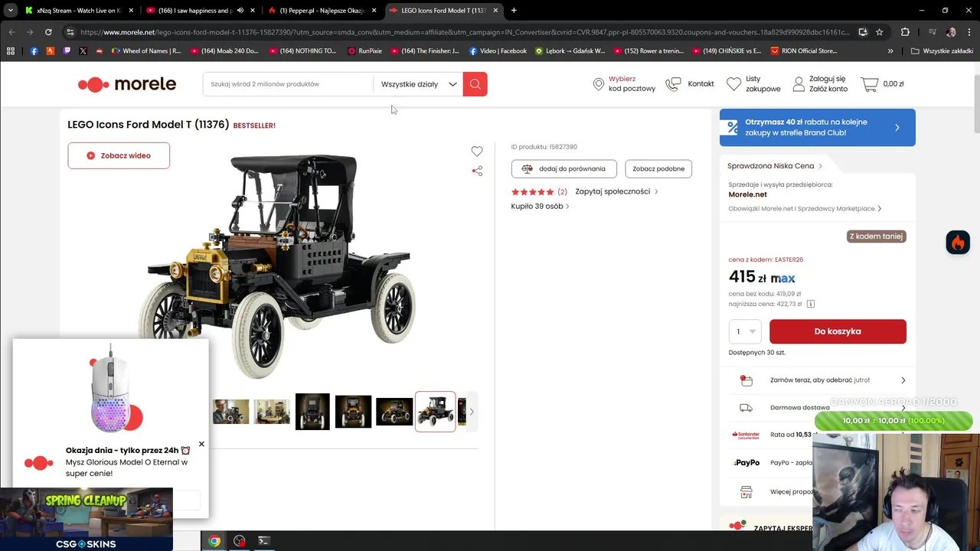Add to cart with Do koszyka

838,331
